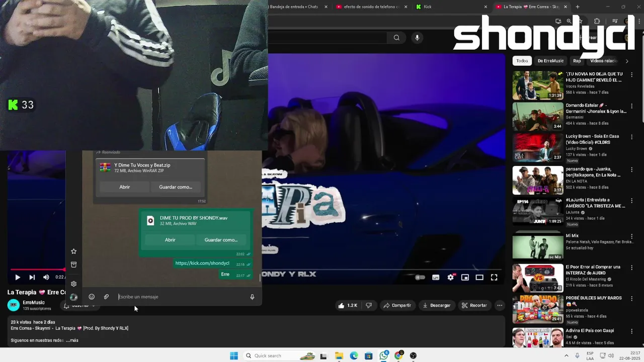Open the kick.com/shondycl link in chat
This screenshot has width=644, height=362.
[202, 263]
